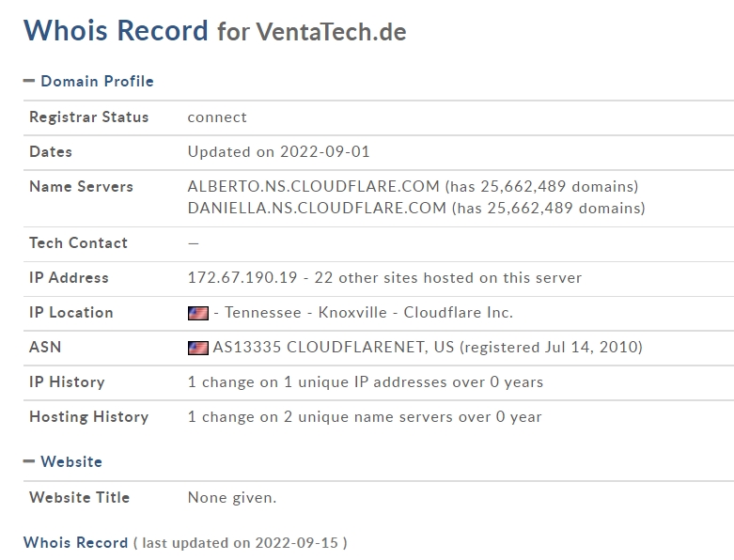Click the Updated on 2022-09-01 date
This screenshot has width=734, height=560.
[278, 152]
